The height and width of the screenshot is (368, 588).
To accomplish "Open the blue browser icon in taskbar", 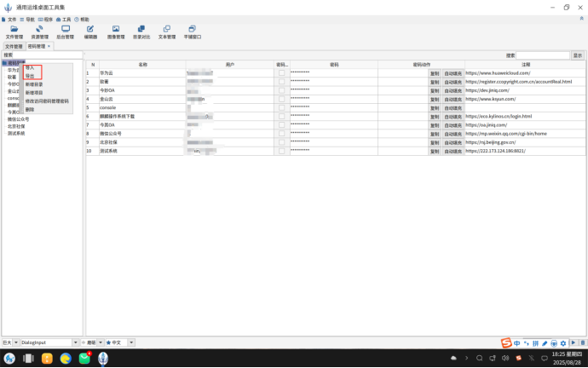I will tap(66, 359).
